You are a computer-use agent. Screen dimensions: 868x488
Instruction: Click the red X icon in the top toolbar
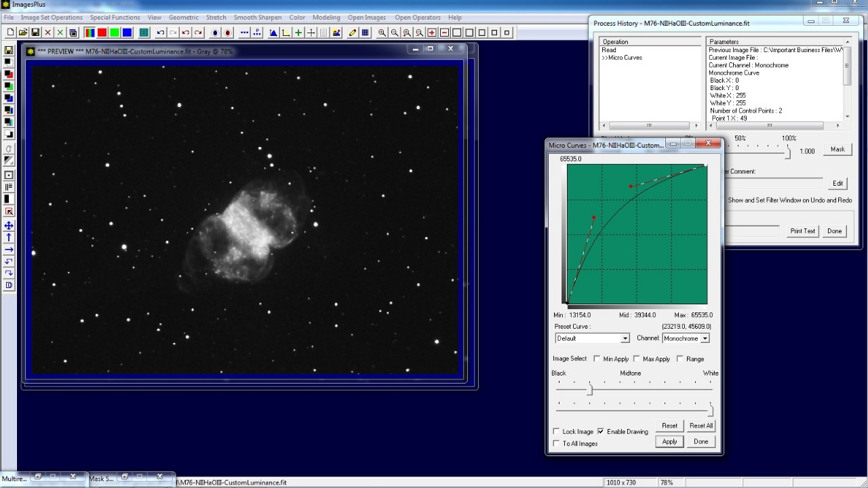[x=47, y=33]
